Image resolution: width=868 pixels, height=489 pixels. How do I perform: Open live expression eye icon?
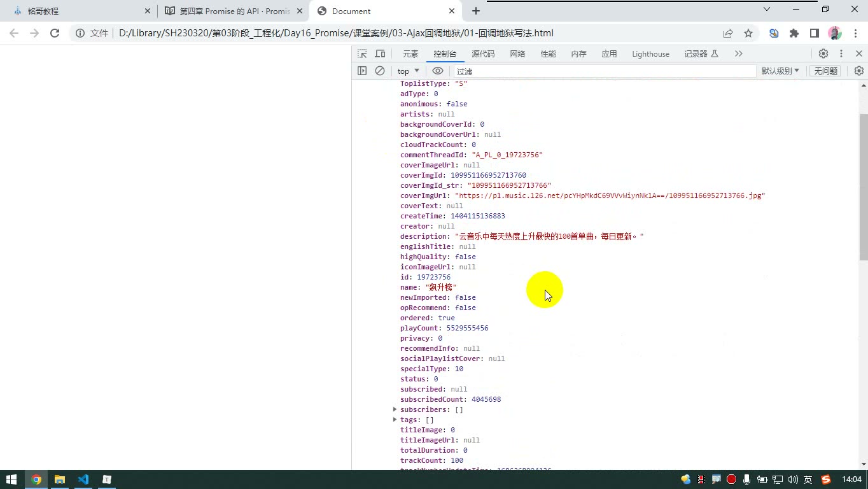438,71
